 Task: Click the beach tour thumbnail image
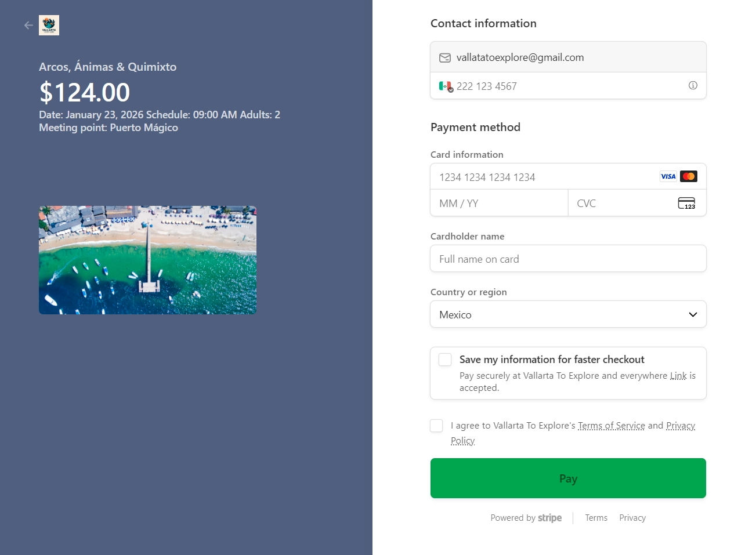tap(147, 260)
